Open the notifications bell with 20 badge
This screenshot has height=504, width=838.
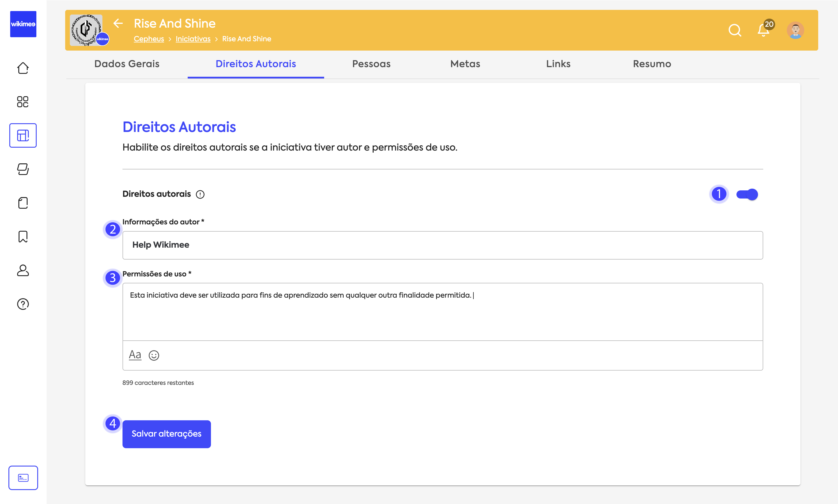coord(764,30)
